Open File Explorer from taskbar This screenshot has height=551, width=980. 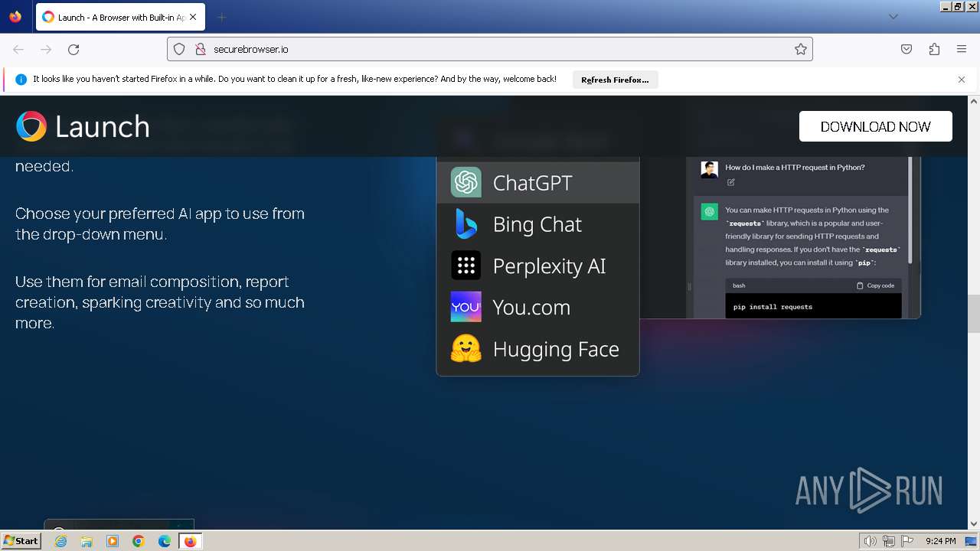pos(87,541)
